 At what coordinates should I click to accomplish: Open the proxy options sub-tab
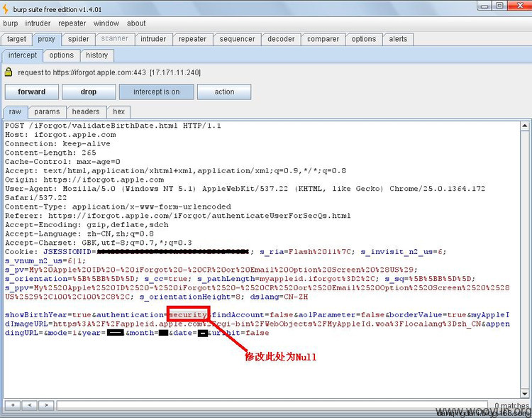62,55
